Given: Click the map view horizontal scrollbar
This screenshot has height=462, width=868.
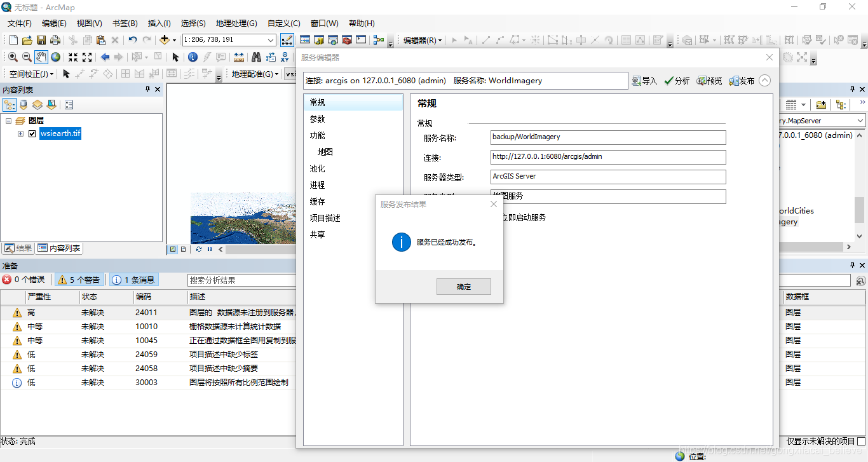Looking at the screenshot, I should (261, 249).
